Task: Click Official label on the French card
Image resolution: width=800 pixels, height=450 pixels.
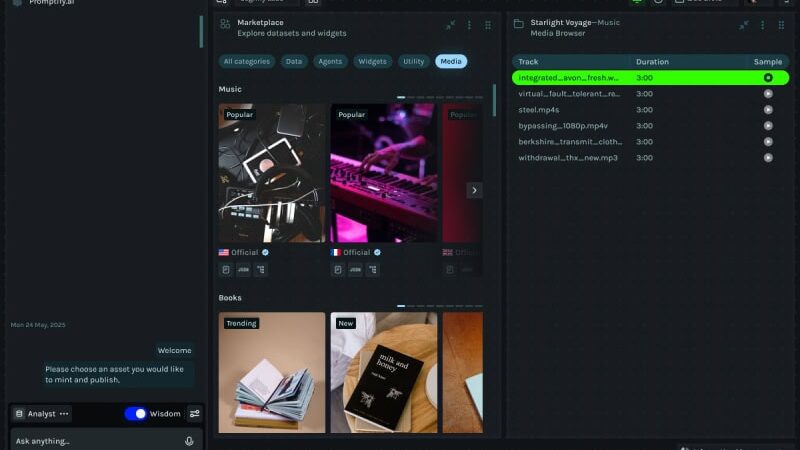Action: click(x=356, y=253)
